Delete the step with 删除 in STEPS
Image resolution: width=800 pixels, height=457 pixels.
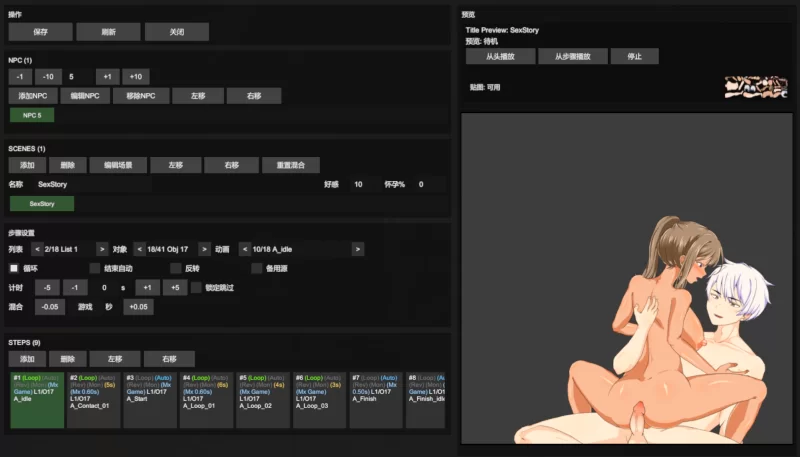pos(67,359)
